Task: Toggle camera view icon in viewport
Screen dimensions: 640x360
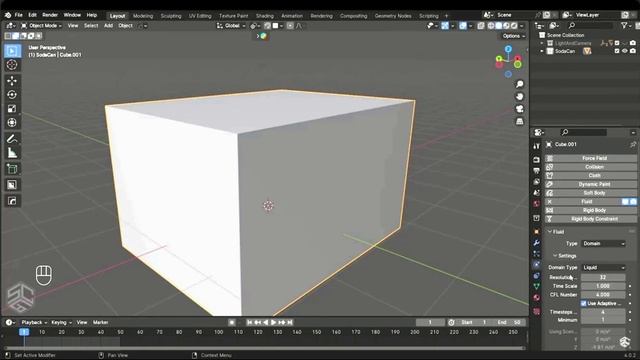Action: point(520,109)
